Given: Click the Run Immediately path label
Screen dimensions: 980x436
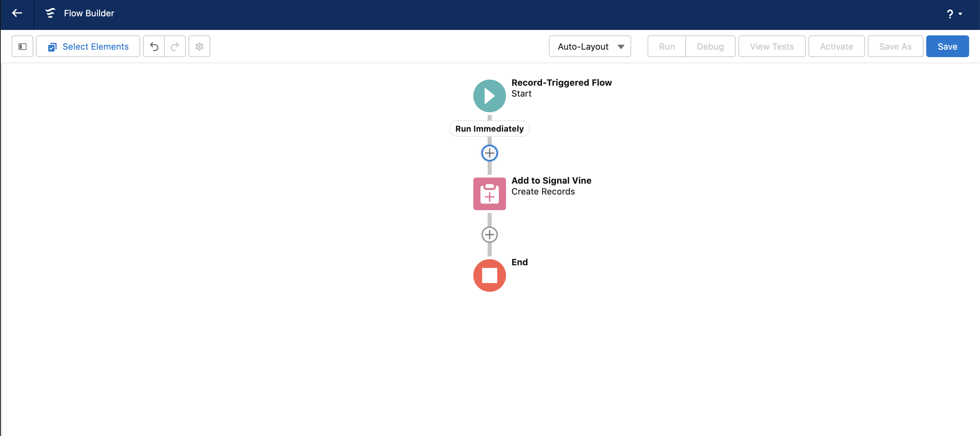Looking at the screenshot, I should (x=489, y=129).
